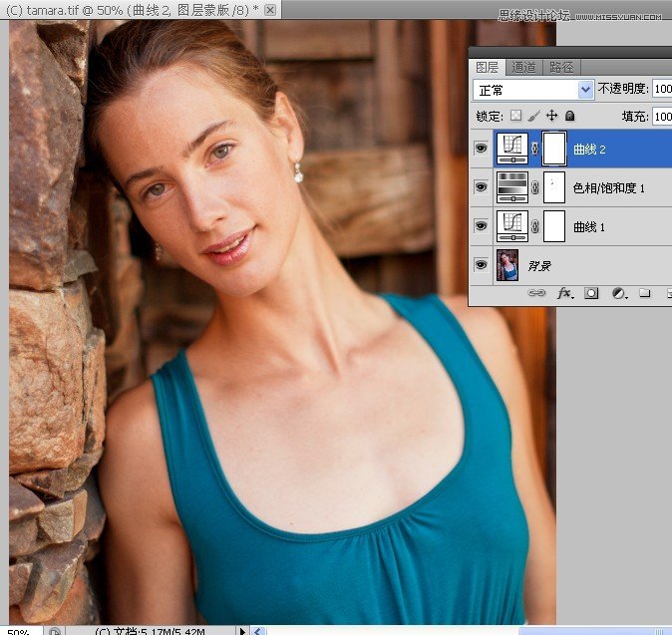Click the link layers icon at panel bottom
The height and width of the screenshot is (635, 672).
click(x=536, y=293)
